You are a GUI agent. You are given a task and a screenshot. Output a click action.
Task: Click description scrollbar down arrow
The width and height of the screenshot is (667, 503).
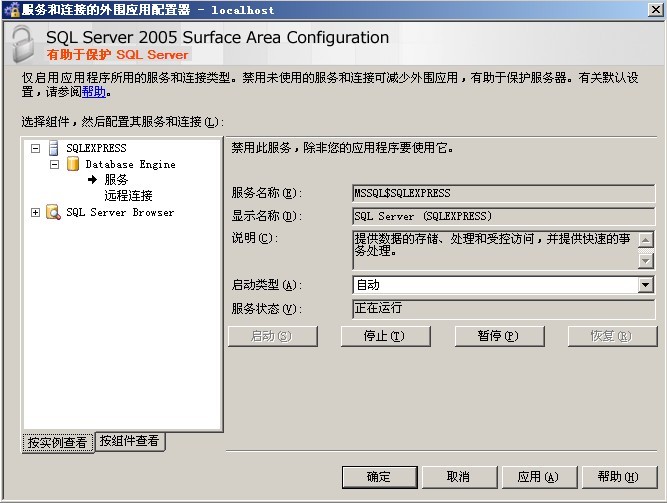646,260
